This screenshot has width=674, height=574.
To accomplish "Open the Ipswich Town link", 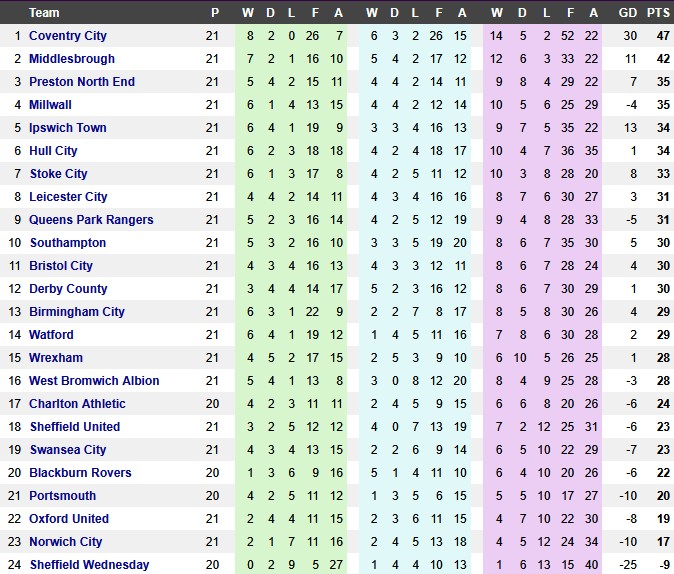I will tap(68, 128).
